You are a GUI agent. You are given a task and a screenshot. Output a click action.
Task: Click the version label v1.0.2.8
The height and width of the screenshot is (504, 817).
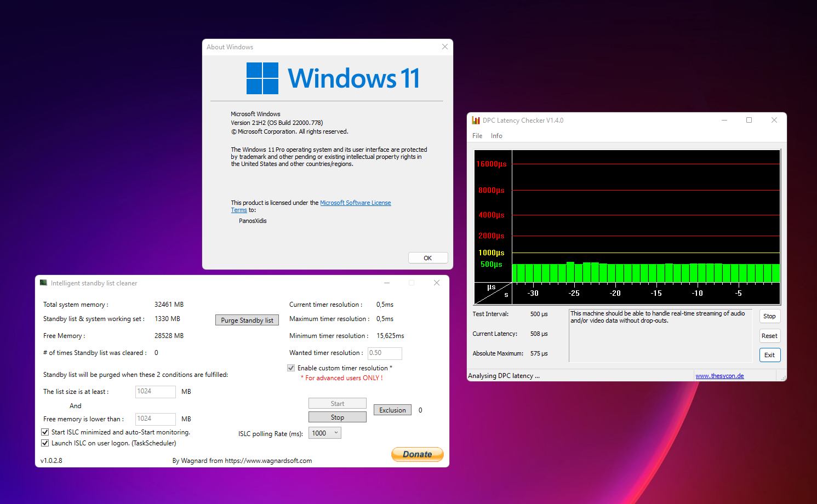52,461
